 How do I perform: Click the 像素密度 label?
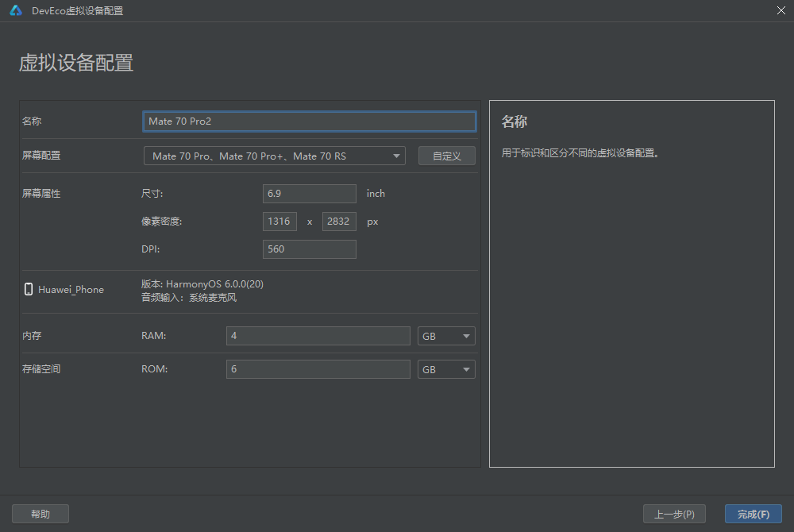[161, 222]
